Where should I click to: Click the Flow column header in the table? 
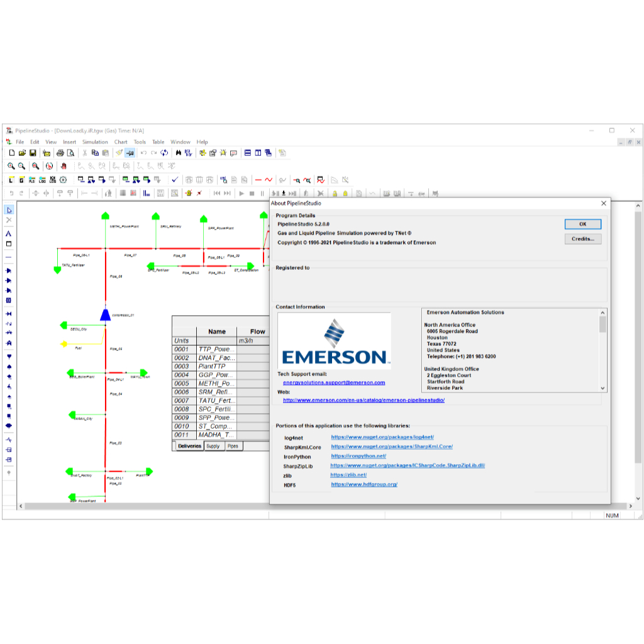point(253,331)
